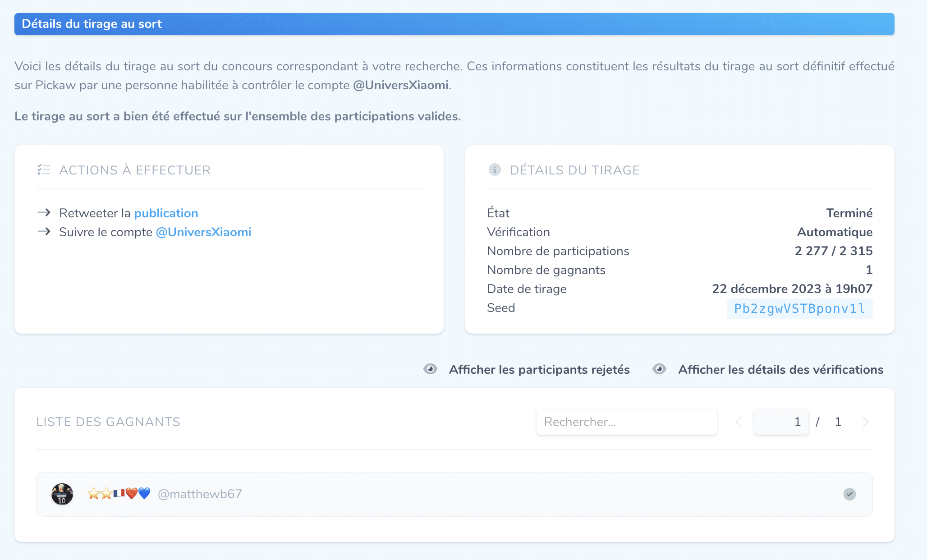Screen dimensions: 927x560
Task: Go to next winners page chevron
Action: click(865, 422)
